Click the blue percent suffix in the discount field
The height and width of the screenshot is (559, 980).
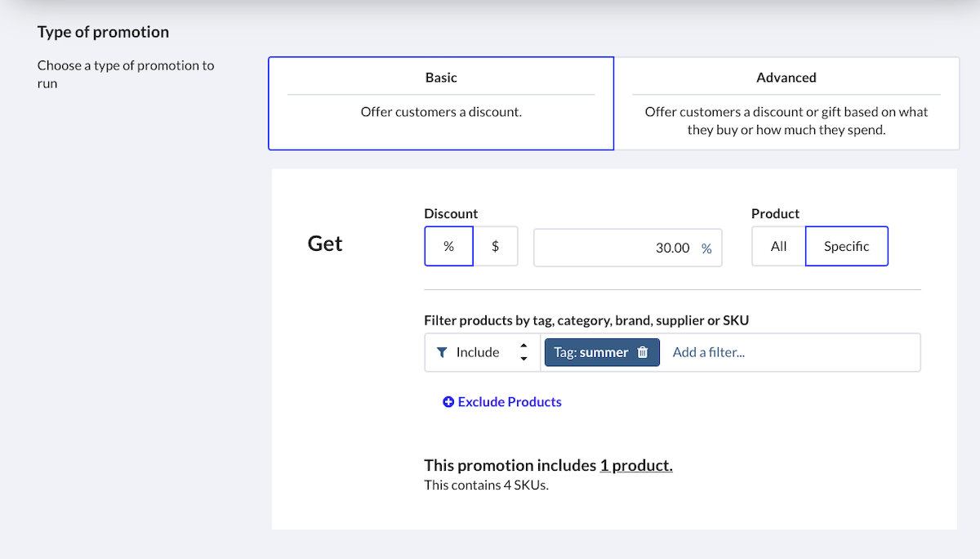tap(706, 248)
